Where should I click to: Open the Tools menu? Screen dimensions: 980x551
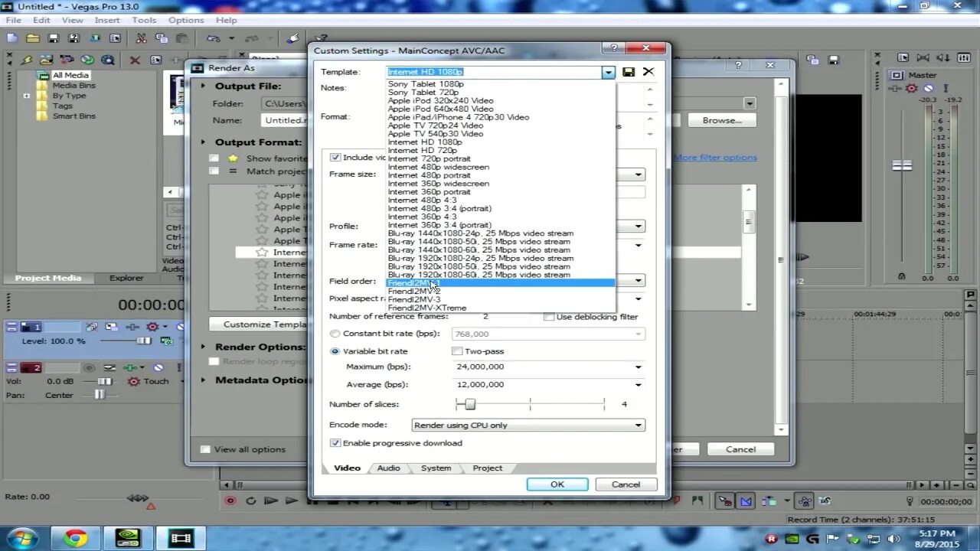[x=144, y=20]
